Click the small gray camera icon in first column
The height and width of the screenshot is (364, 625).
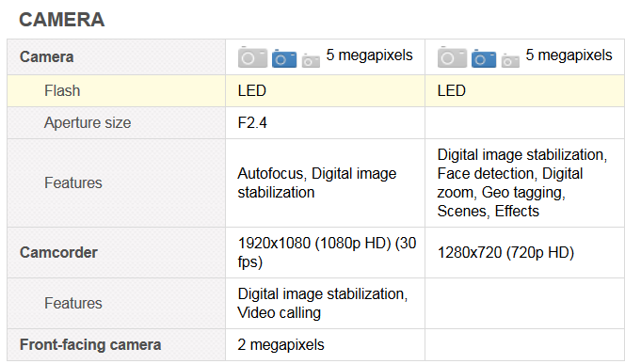pyautogui.click(x=311, y=60)
